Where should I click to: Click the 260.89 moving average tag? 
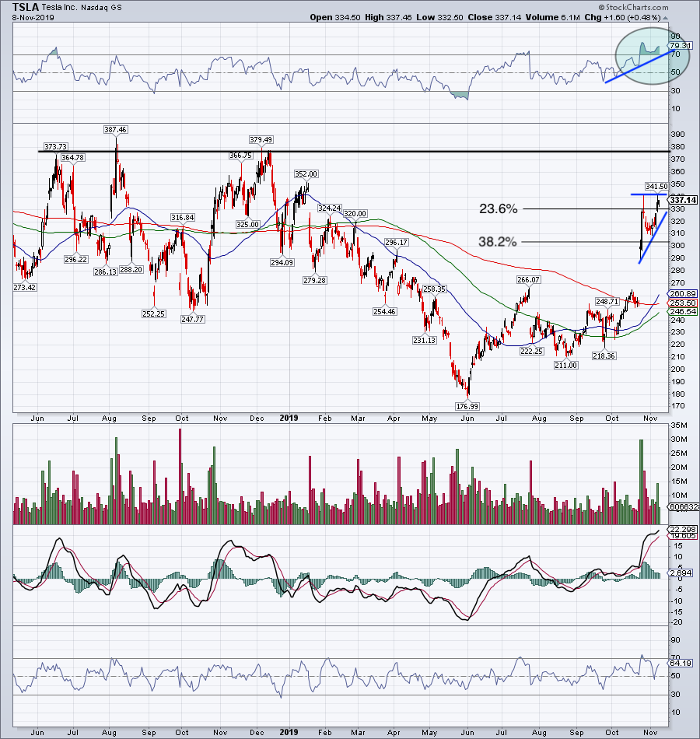(x=683, y=293)
